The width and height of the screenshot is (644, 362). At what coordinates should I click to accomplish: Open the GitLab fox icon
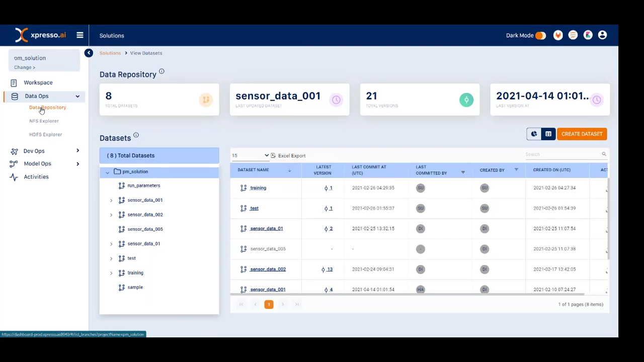click(x=558, y=35)
